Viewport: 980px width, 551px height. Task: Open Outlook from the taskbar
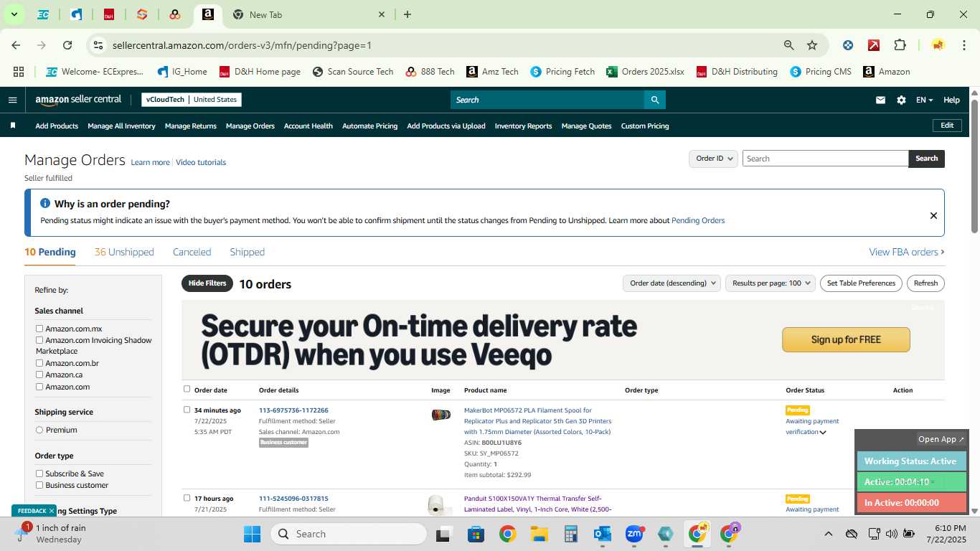coord(603,534)
